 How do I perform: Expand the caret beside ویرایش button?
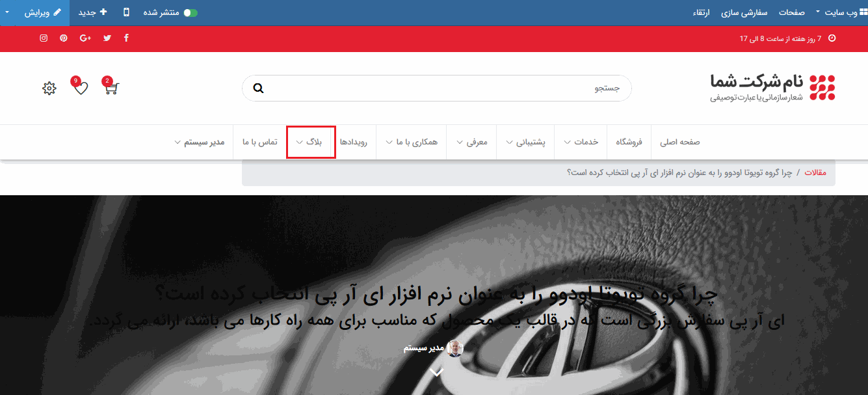pos(7,12)
